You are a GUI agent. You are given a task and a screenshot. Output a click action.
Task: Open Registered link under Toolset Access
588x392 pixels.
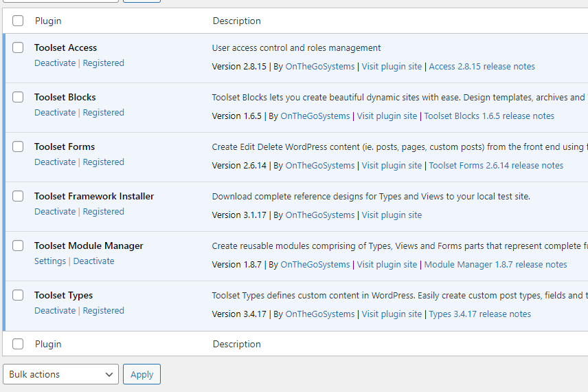click(104, 63)
